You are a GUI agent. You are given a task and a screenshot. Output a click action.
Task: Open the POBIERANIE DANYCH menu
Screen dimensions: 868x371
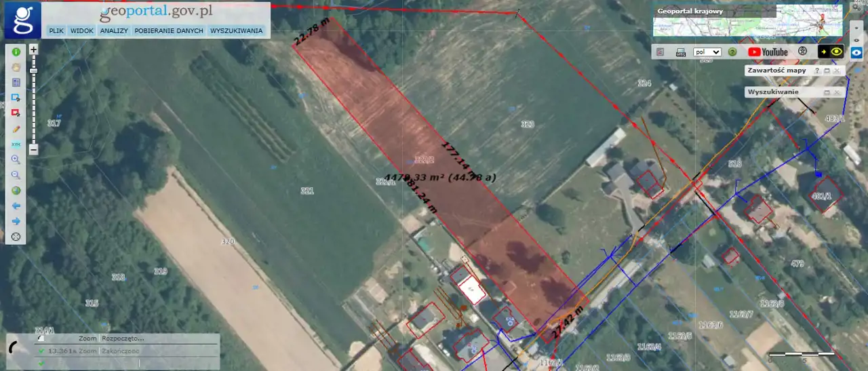[169, 31]
